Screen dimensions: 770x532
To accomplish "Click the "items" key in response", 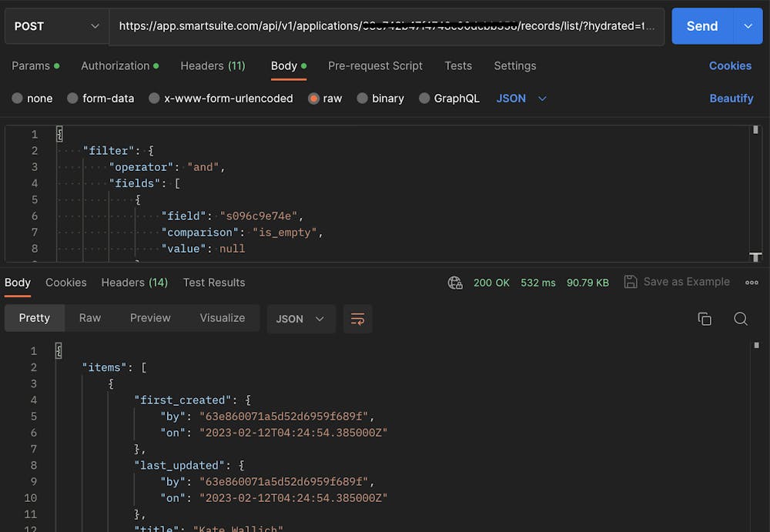I will pyautogui.click(x=104, y=367).
